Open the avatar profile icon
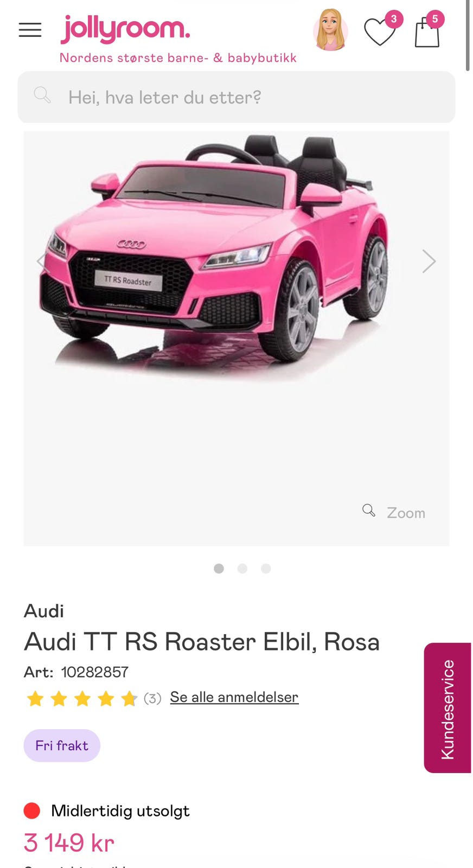This screenshot has height=868, width=473. [330, 30]
